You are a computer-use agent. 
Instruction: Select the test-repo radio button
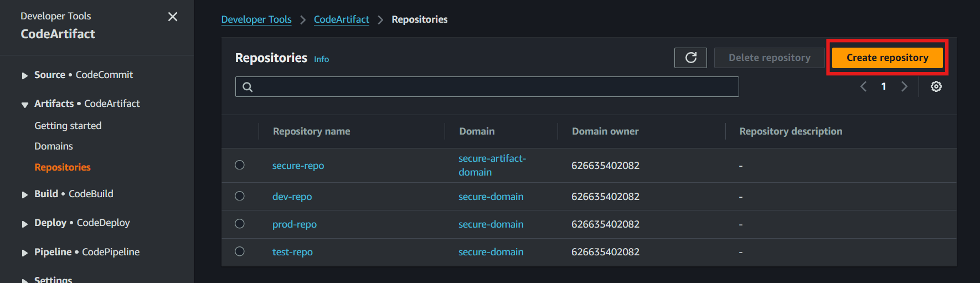pos(240,251)
